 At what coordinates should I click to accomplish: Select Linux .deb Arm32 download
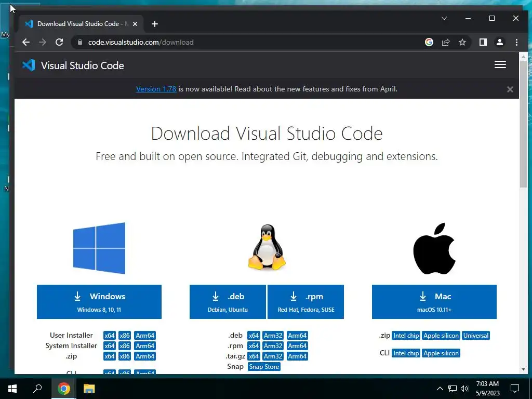click(273, 335)
